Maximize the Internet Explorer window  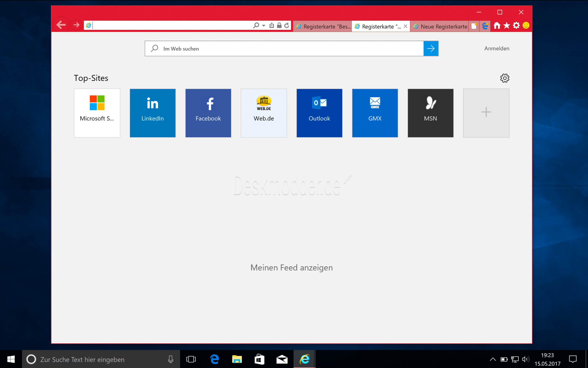[500, 12]
